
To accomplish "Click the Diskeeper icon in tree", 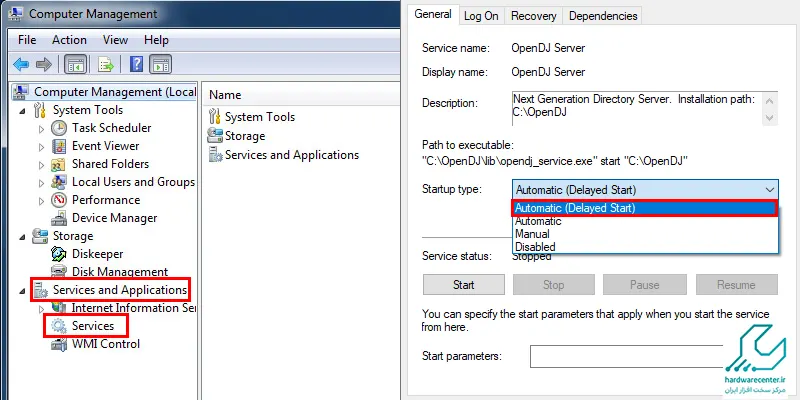I will coord(59,254).
